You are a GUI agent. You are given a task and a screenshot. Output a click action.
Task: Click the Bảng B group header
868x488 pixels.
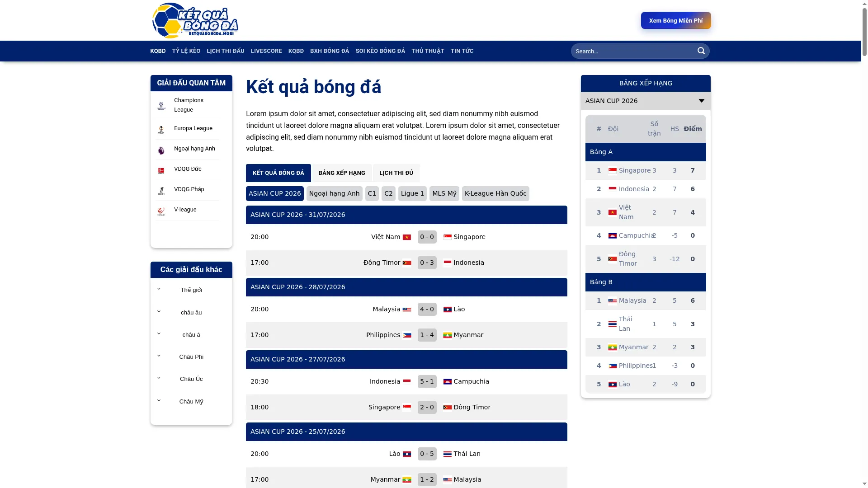tap(646, 282)
